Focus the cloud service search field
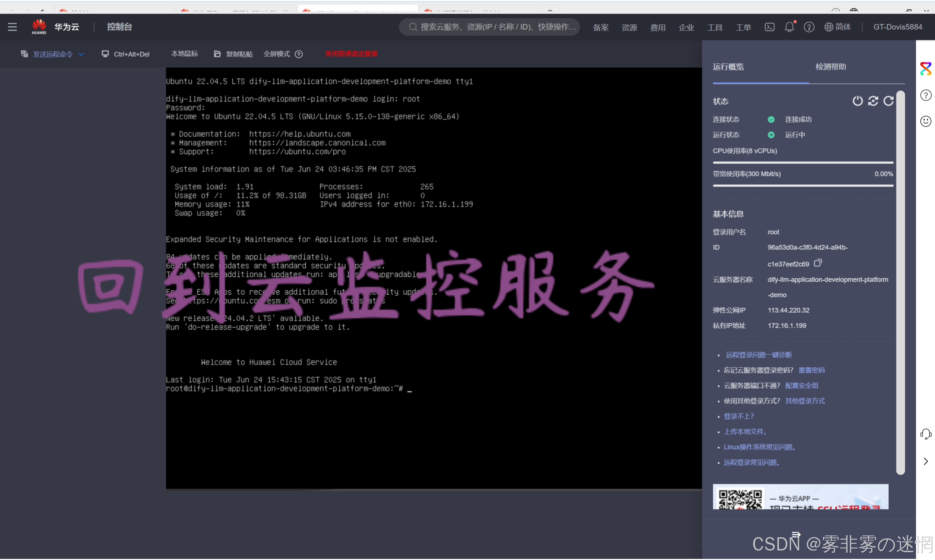Viewport: 935px width, 560px height. (x=489, y=27)
